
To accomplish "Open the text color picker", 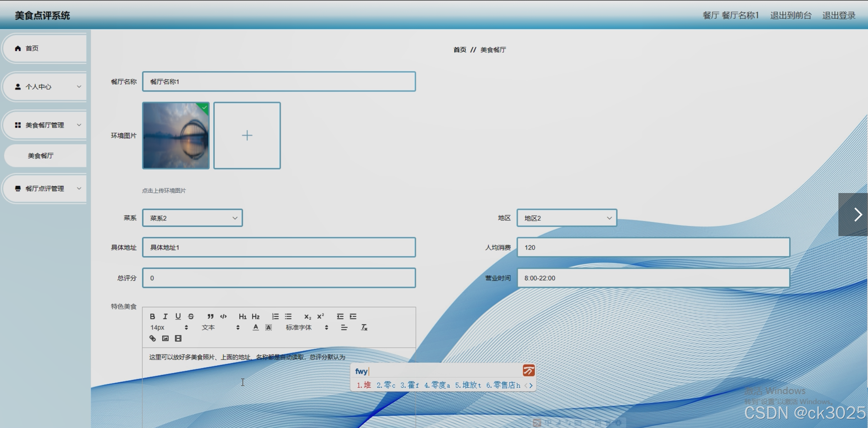I will (x=256, y=327).
